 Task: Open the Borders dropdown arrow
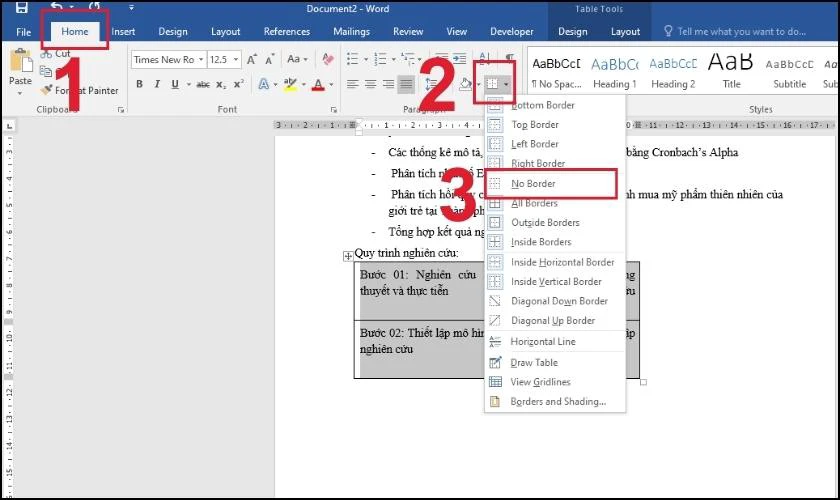[x=506, y=84]
